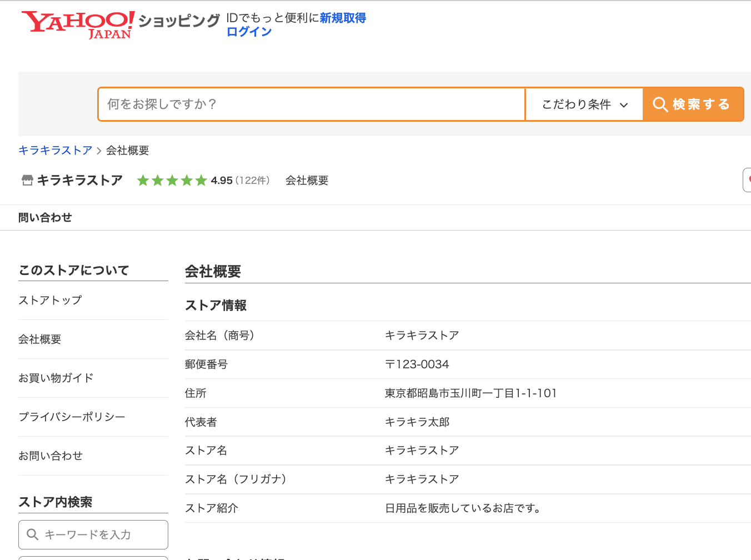This screenshot has width=751, height=560.
Task: Click the address 東京都昭島市玉川町一丁目1-1-101
Action: [x=471, y=393]
